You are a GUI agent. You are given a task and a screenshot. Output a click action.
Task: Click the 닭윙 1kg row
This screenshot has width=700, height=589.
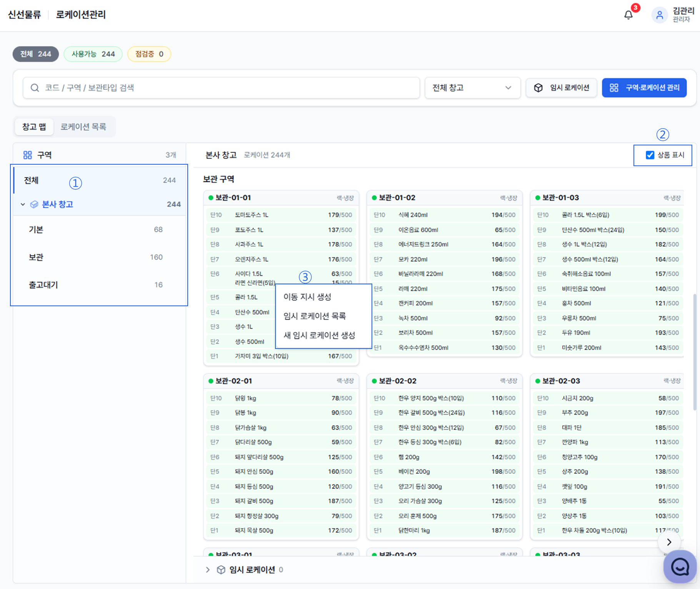(281, 398)
